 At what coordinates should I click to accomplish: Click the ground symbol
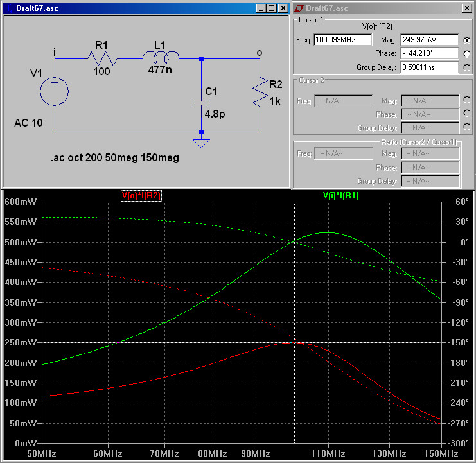coord(201,143)
